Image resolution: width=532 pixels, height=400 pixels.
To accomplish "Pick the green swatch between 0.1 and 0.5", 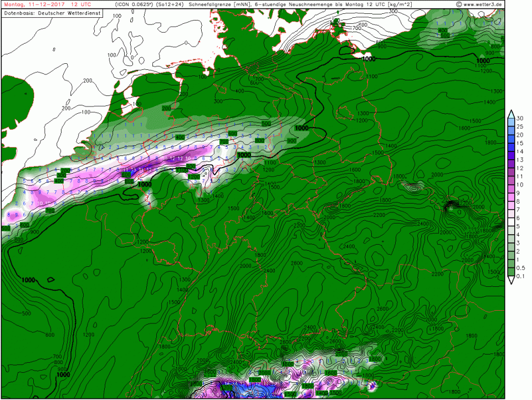I will (x=511, y=272).
